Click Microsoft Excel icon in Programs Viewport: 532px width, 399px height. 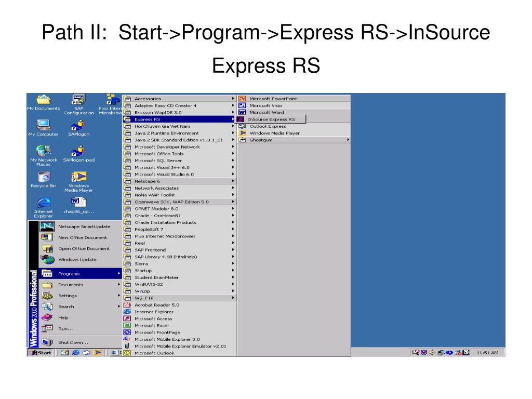point(127,325)
